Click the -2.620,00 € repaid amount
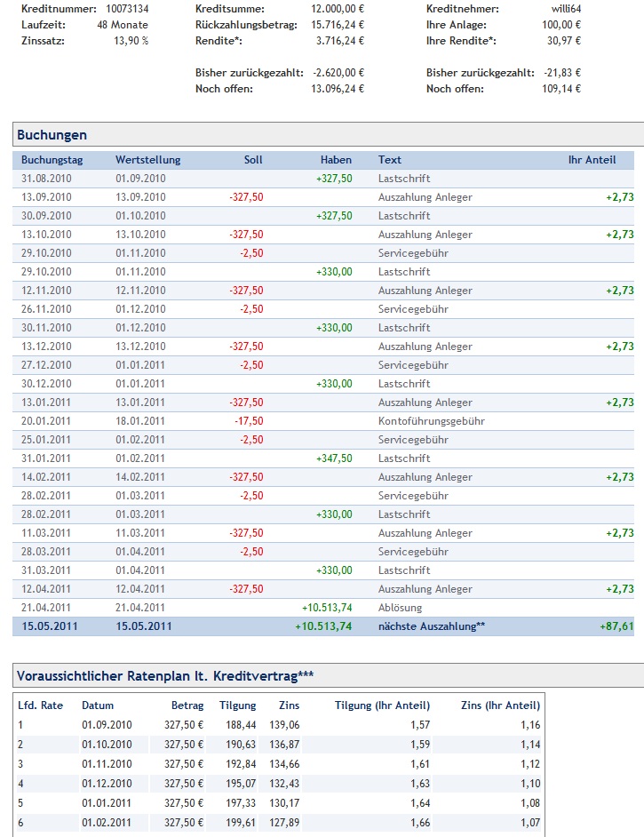Image resolution: width=644 pixels, height=837 pixels. (338, 73)
